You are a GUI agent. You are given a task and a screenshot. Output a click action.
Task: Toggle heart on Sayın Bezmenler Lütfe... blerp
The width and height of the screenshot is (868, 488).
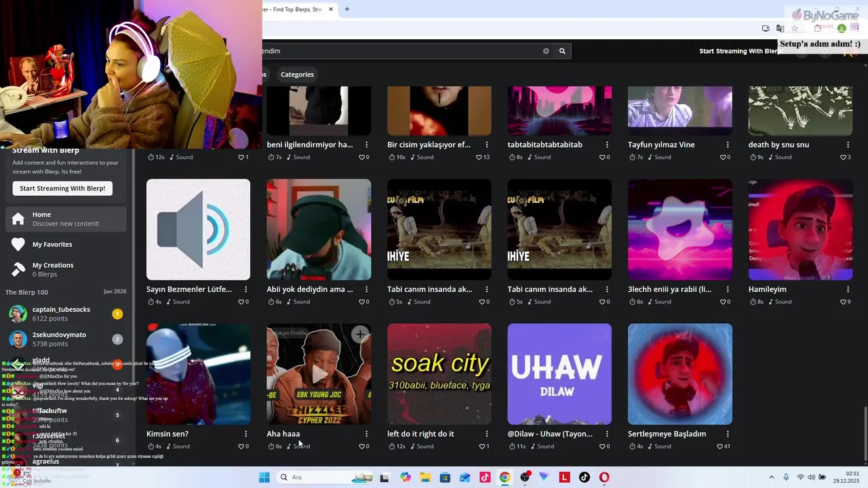[242, 302]
